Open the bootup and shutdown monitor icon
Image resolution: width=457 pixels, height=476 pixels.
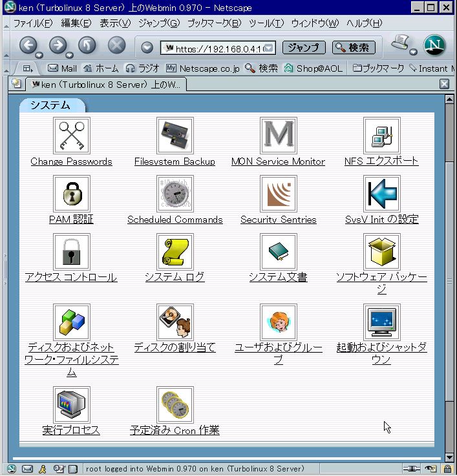(x=381, y=322)
